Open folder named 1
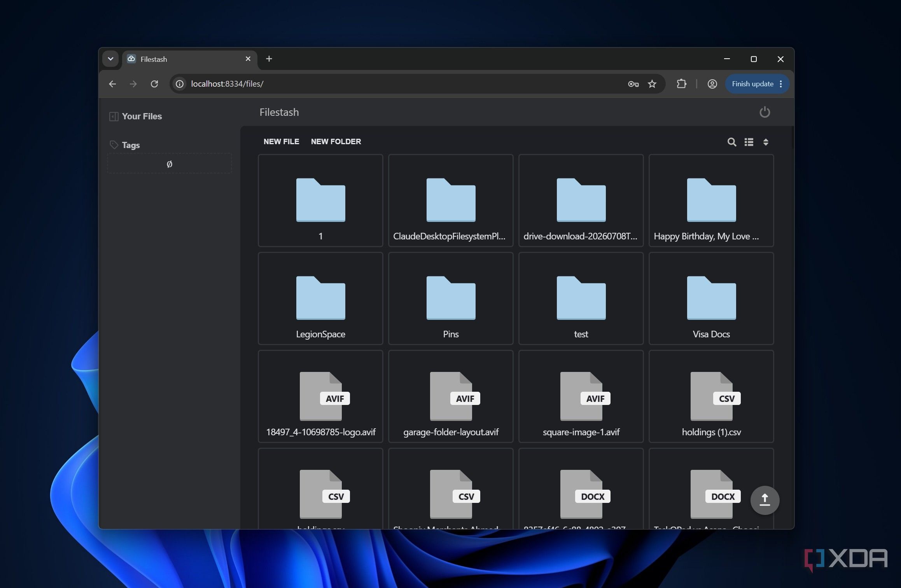 click(x=320, y=201)
